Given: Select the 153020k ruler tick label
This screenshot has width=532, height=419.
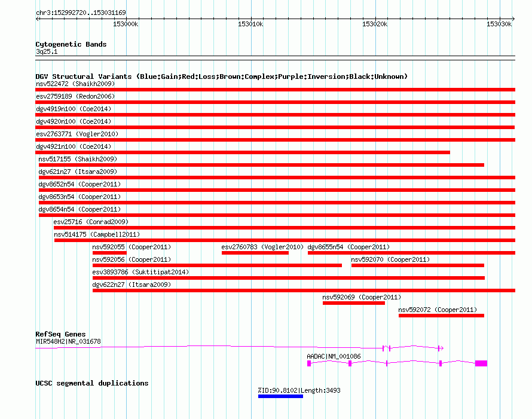Looking at the screenshot, I should point(375,24).
